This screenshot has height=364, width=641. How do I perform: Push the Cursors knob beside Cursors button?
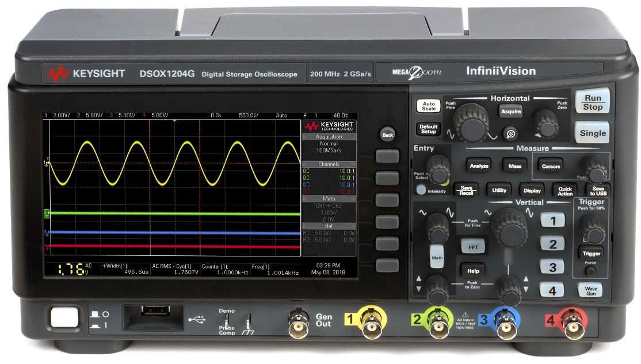tap(594, 168)
